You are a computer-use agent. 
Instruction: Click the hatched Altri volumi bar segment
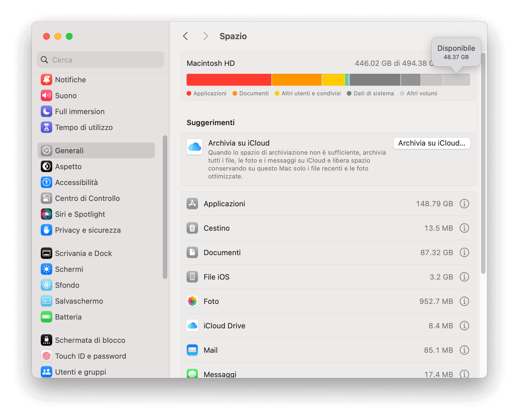click(x=432, y=80)
